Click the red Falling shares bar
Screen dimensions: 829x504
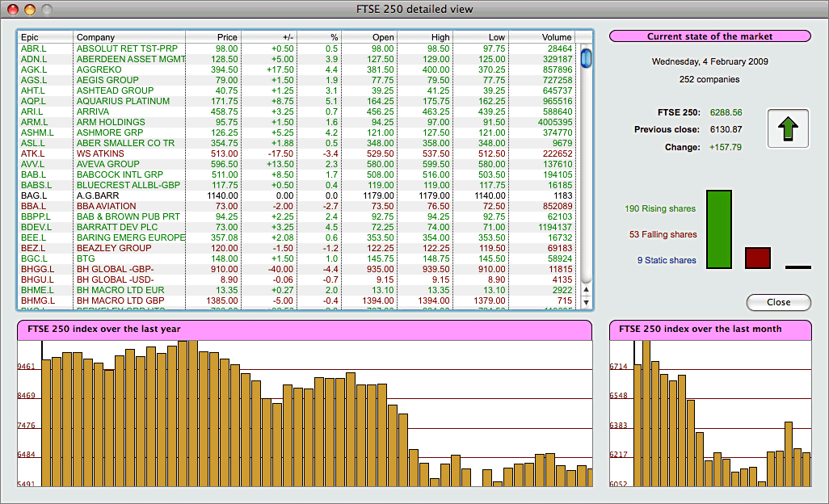pos(757,258)
